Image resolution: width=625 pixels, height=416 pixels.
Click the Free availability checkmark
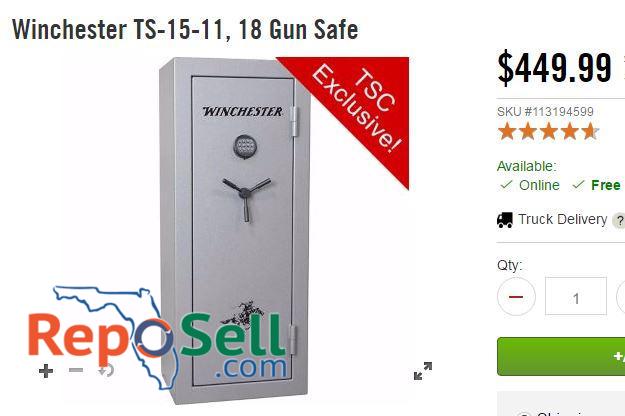point(578,185)
